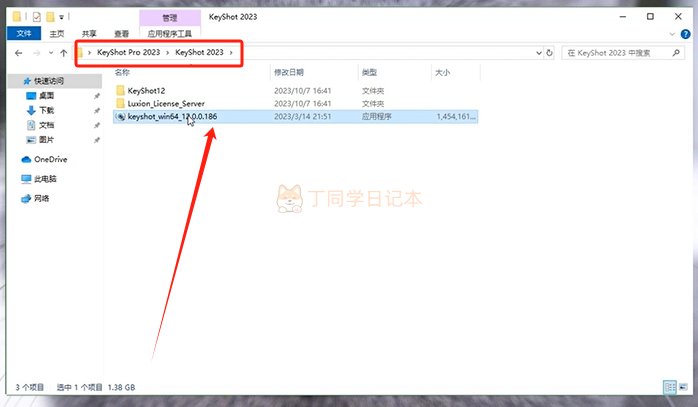The width and height of the screenshot is (698, 407).
Task: Open 网络 in the navigation pane
Action: [x=41, y=198]
